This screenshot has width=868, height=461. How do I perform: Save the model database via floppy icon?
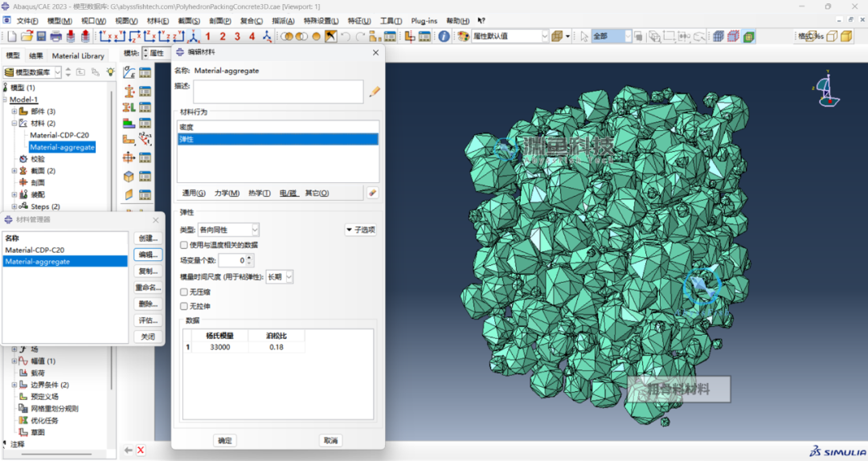click(x=41, y=36)
